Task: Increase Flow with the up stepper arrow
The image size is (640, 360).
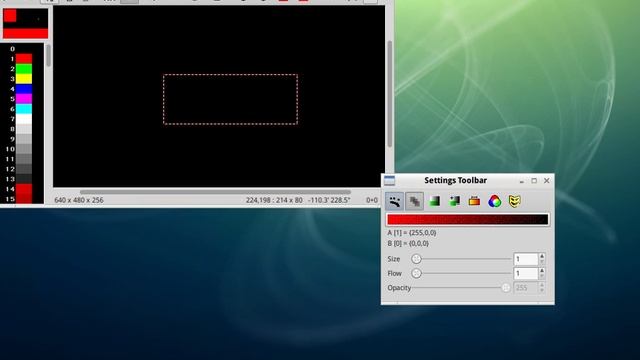Action: click(542, 271)
